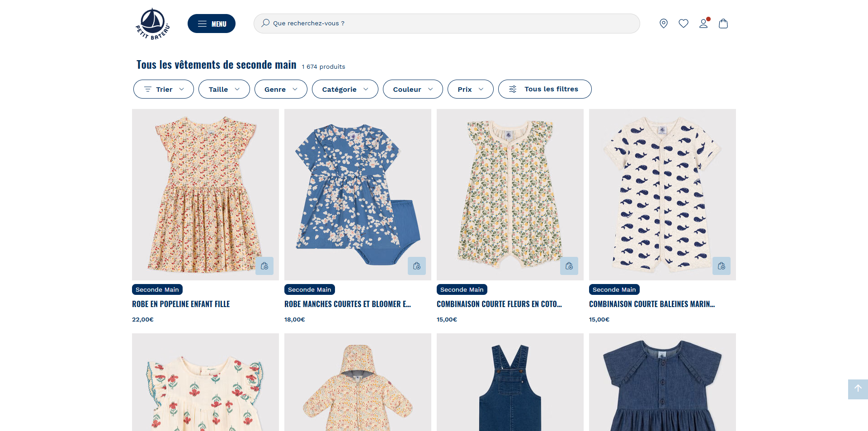868x431 pixels.
Task: Open the COMBINAISON COURTE BALEINES MARIN... title
Action: click(652, 304)
